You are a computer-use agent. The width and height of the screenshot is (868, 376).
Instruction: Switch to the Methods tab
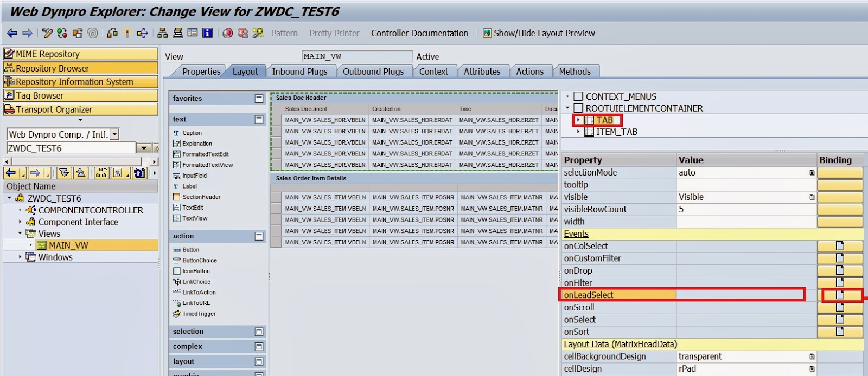tap(575, 72)
